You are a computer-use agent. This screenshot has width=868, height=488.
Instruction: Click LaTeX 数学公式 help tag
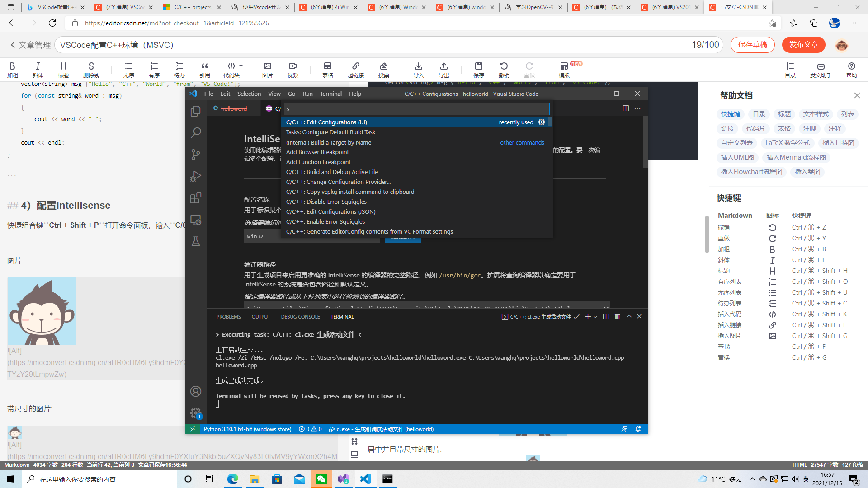[788, 143]
